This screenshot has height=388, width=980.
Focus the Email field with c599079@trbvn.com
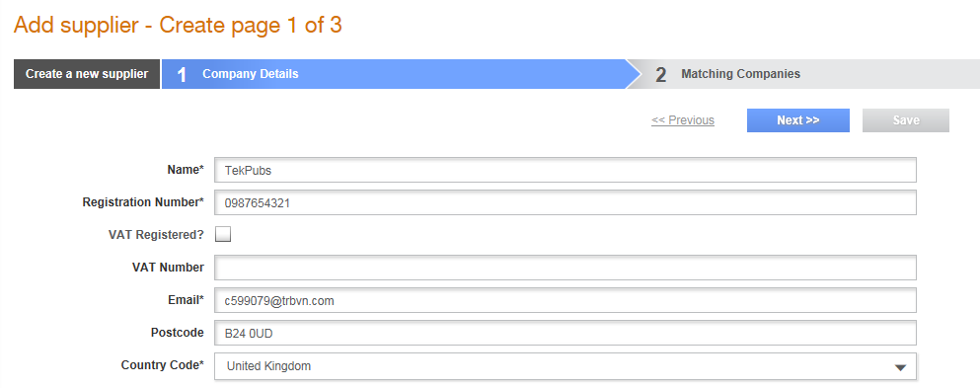pyautogui.click(x=565, y=300)
